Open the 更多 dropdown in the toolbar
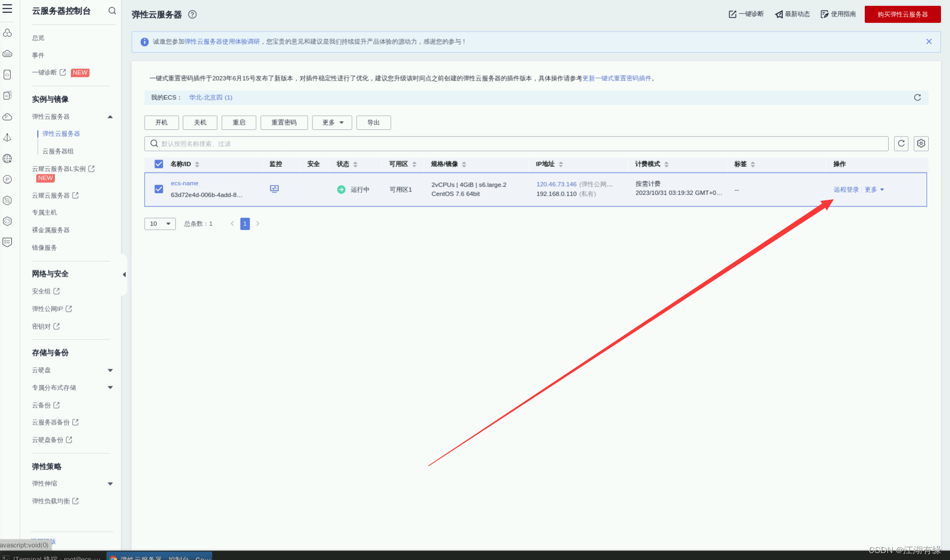Image resolution: width=950 pixels, height=560 pixels. click(332, 123)
